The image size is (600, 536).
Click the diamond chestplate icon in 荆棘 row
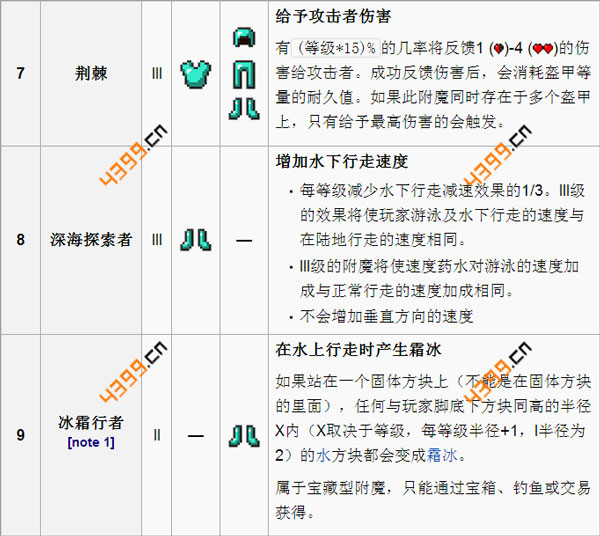click(x=195, y=74)
